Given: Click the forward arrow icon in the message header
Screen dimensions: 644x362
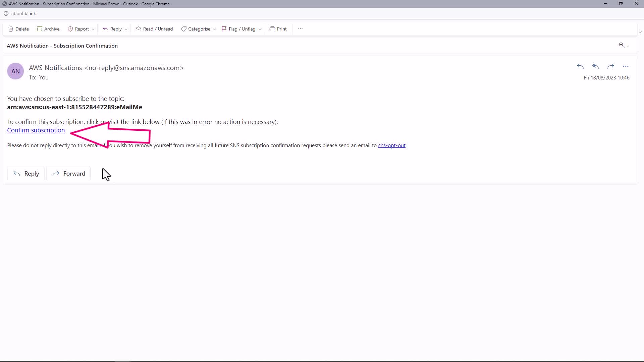Looking at the screenshot, I should click(610, 66).
